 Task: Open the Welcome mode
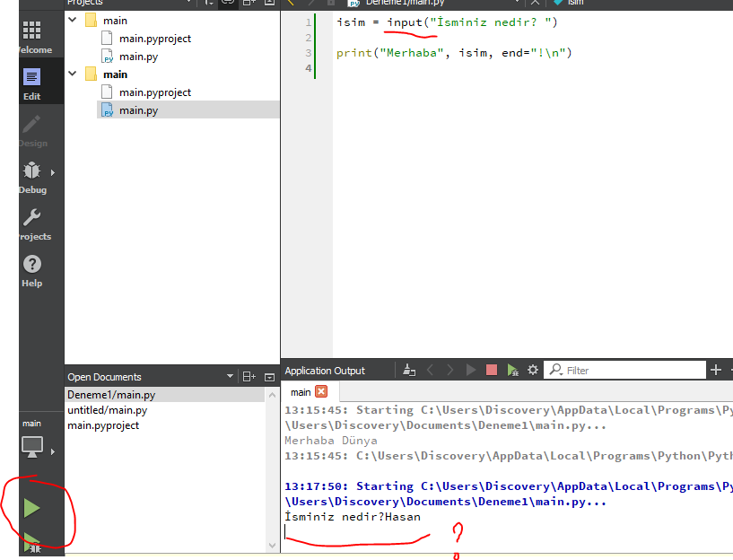click(x=32, y=38)
